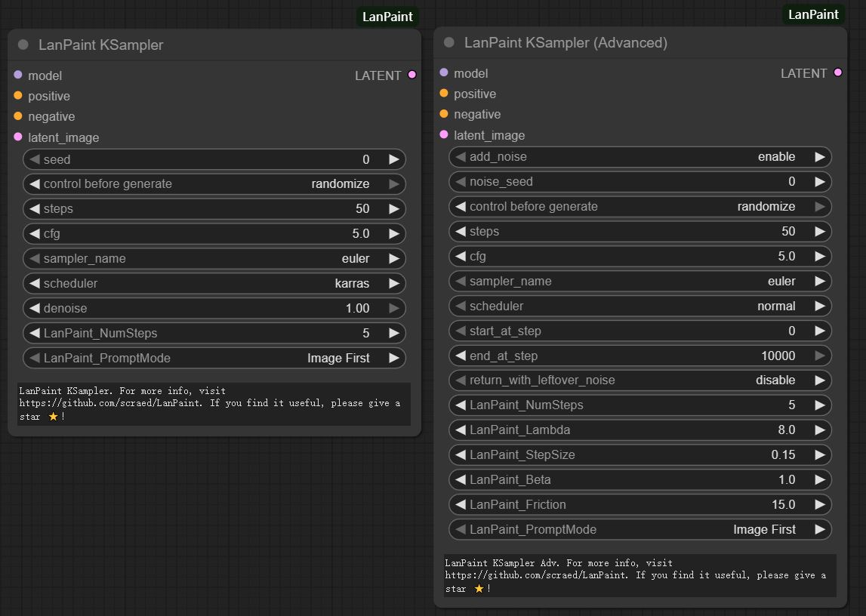Click the noise_seed value field

click(x=639, y=182)
